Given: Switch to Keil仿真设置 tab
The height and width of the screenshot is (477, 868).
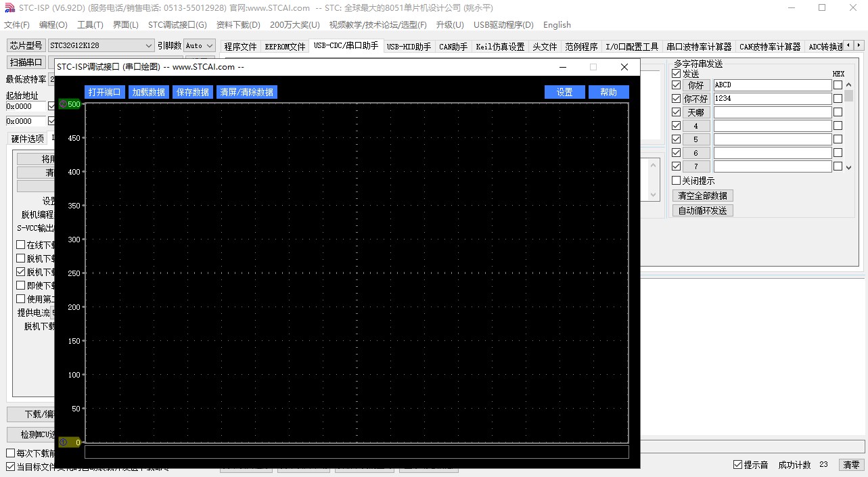Looking at the screenshot, I should (500, 47).
